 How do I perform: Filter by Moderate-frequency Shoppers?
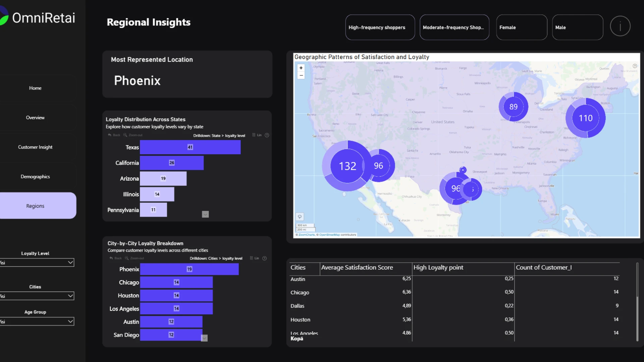coord(454,27)
